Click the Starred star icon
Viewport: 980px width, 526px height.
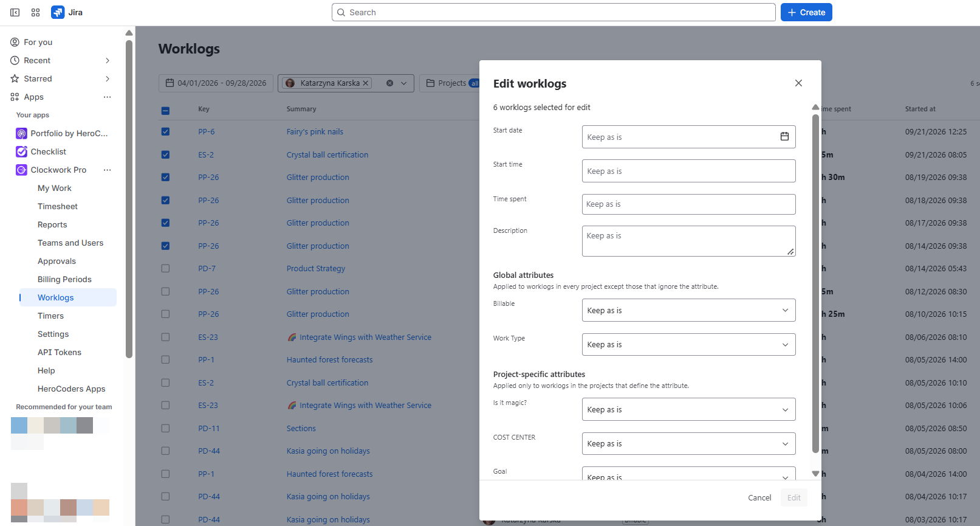15,78
